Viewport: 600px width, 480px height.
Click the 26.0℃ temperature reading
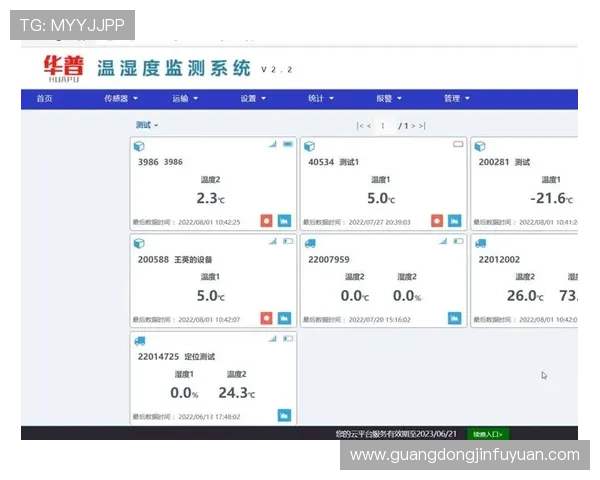click(525, 296)
